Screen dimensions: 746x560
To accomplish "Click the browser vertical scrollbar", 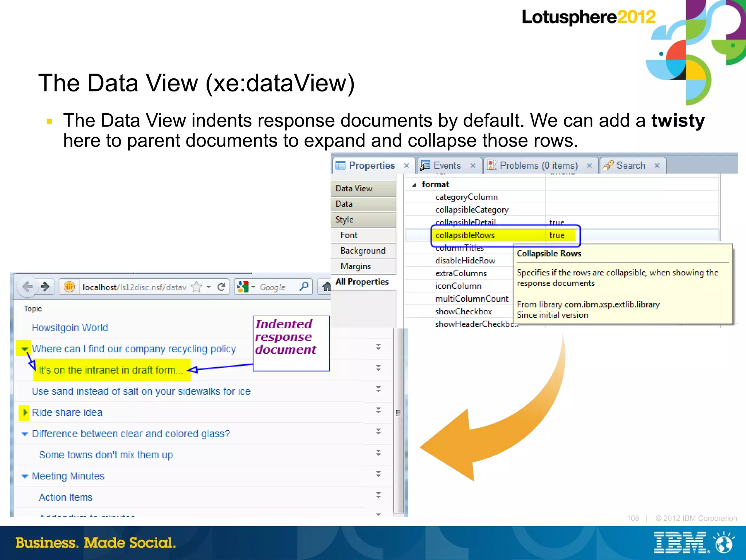I will tap(398, 421).
